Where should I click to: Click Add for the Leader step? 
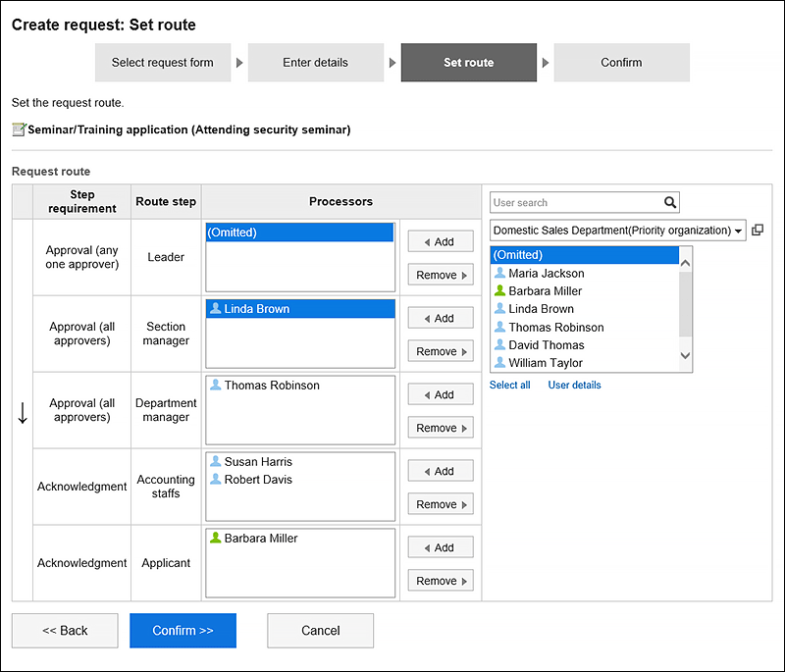click(441, 241)
